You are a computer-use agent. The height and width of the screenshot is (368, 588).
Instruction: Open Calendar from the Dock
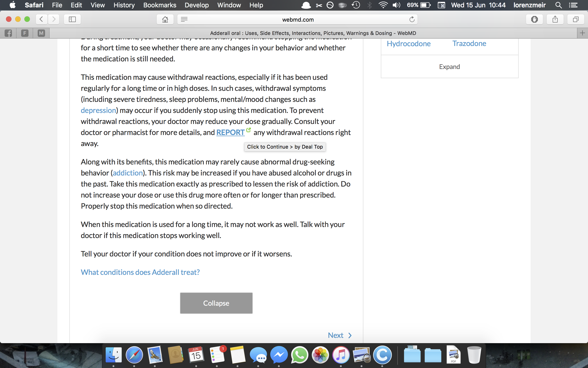coord(196,355)
